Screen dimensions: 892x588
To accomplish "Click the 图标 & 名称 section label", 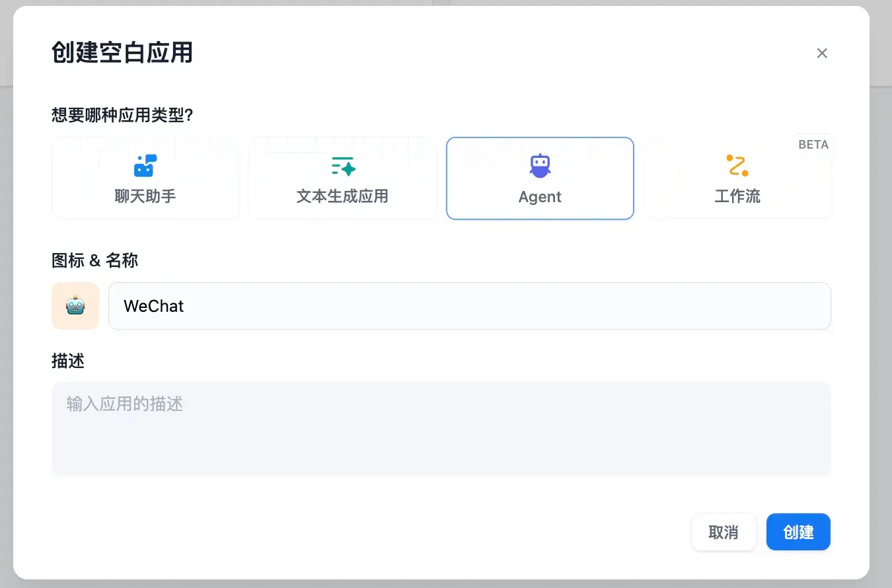I will (x=95, y=260).
